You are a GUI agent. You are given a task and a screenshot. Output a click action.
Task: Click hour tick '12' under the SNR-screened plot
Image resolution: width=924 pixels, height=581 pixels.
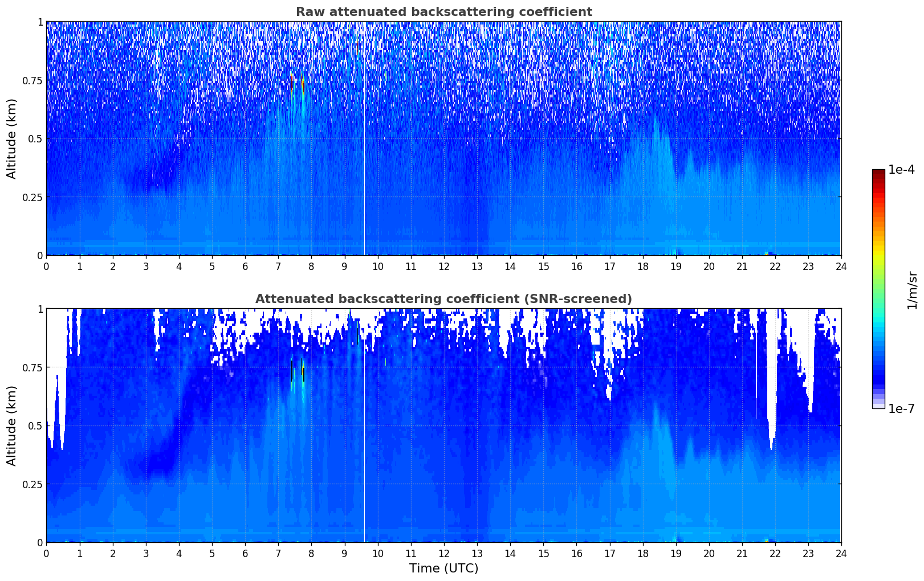(x=443, y=553)
